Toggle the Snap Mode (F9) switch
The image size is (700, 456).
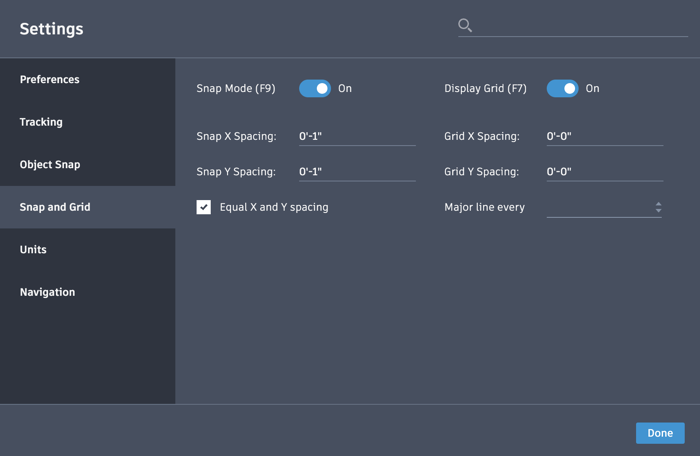tap(315, 89)
